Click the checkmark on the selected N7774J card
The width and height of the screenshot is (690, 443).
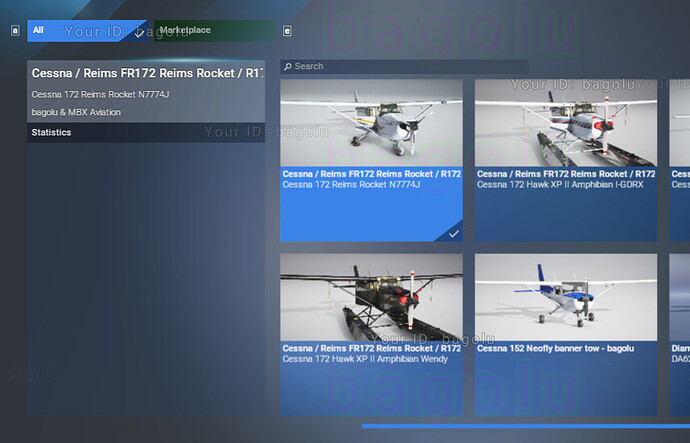tap(453, 234)
